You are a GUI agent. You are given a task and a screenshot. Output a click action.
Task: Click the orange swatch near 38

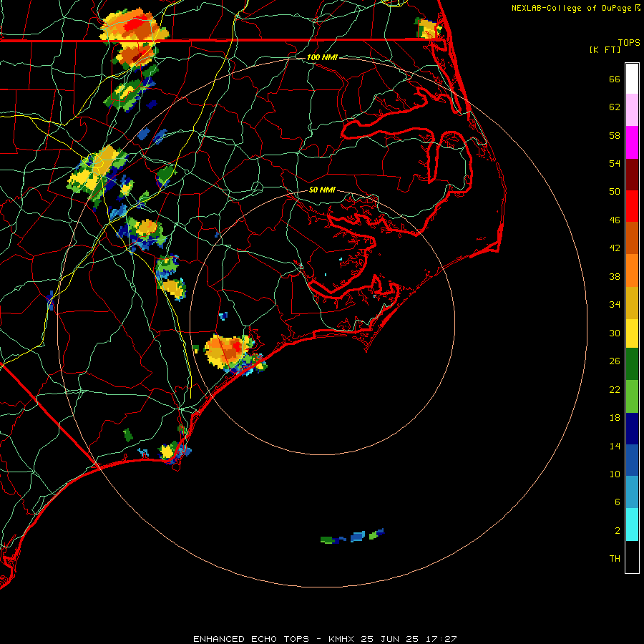coord(632,270)
